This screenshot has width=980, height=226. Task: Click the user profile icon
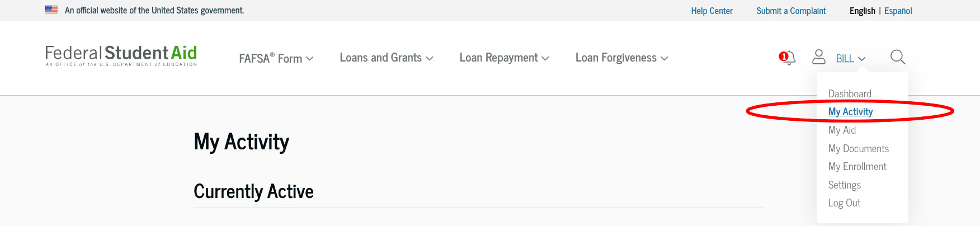coord(819,57)
